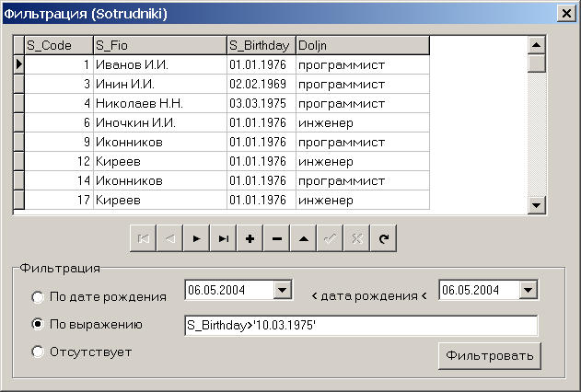Viewport: 581px width, 392px height.
Task: Select Doljn cell for Николаев Н.Н.
Action: 363,103
